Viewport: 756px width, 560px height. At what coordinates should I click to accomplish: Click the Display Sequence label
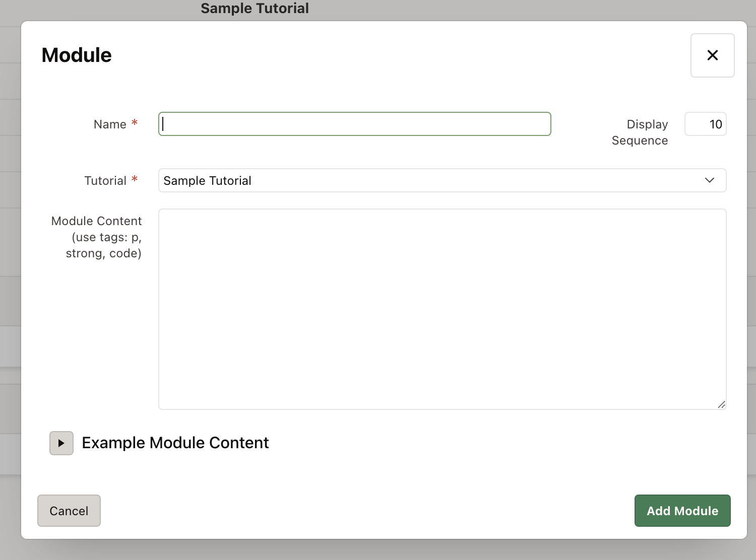(x=640, y=132)
